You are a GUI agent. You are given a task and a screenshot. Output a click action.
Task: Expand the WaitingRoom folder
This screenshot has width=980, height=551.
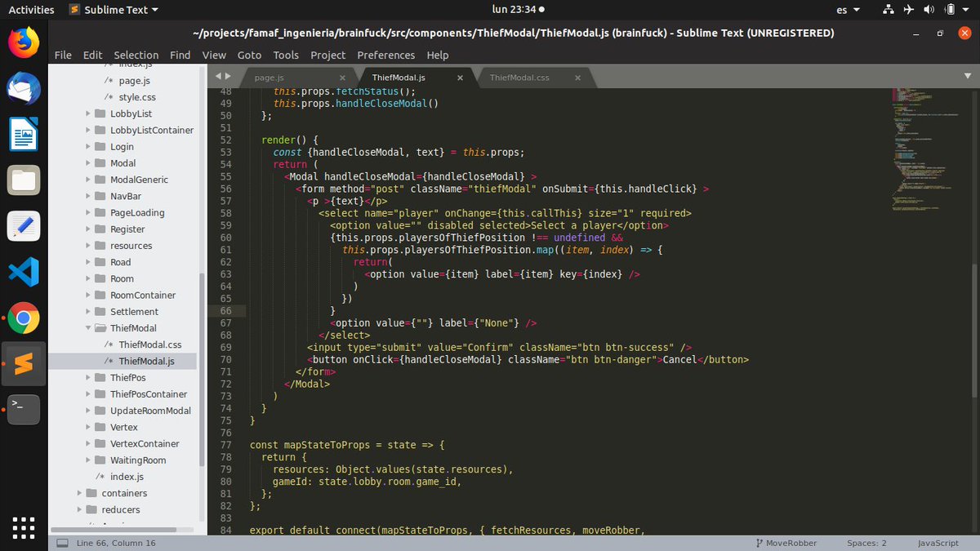coord(88,460)
